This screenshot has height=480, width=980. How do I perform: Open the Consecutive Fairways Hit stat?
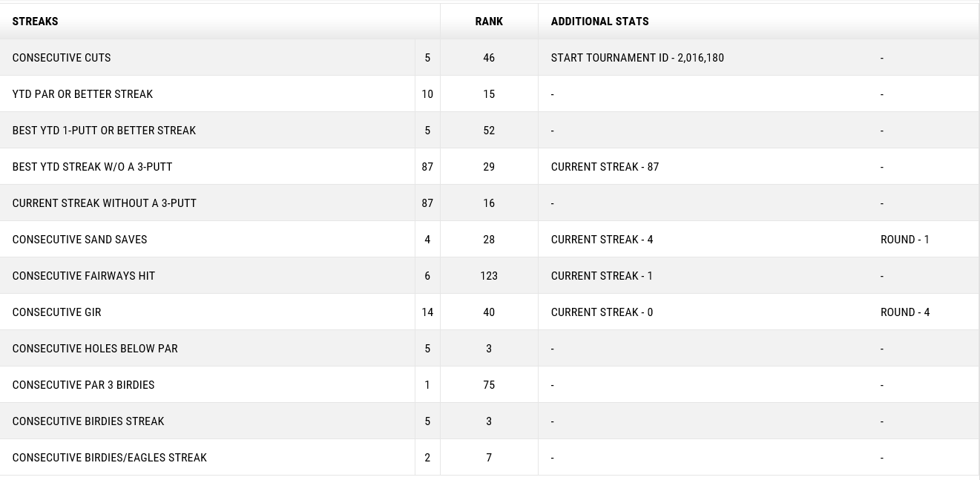[84, 276]
